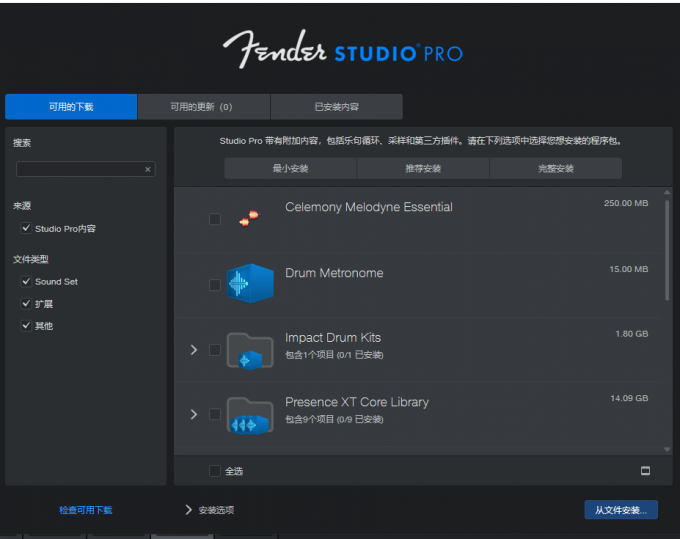Click the collapse view icon beside Select All
Image resolution: width=680 pixels, height=539 pixels.
645,470
